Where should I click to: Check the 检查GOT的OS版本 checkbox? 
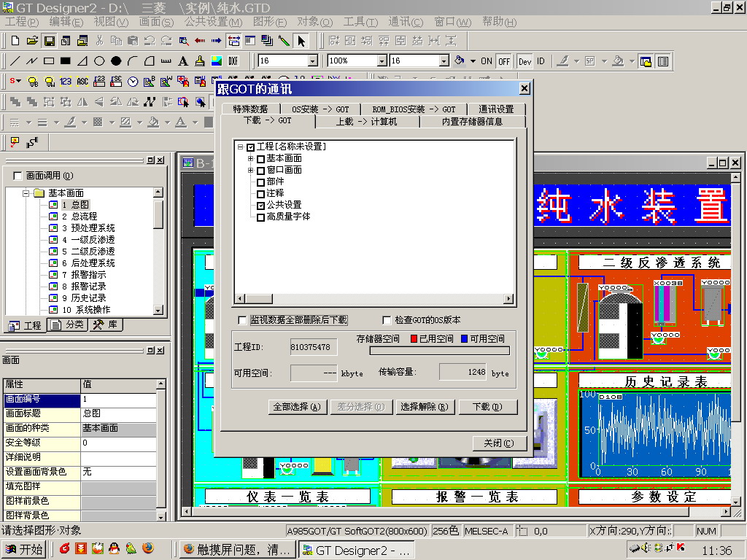tap(387, 320)
